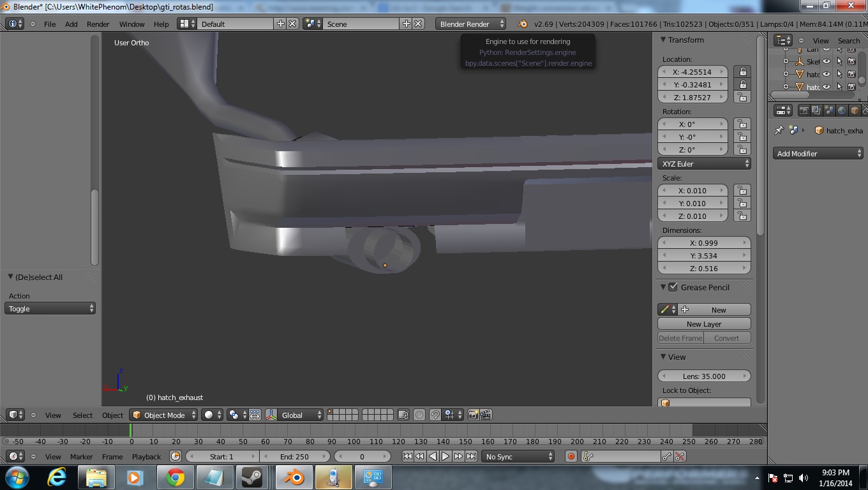This screenshot has width=868, height=490.
Task: Browse screen layouts icon beside Default
Action: coord(187,24)
